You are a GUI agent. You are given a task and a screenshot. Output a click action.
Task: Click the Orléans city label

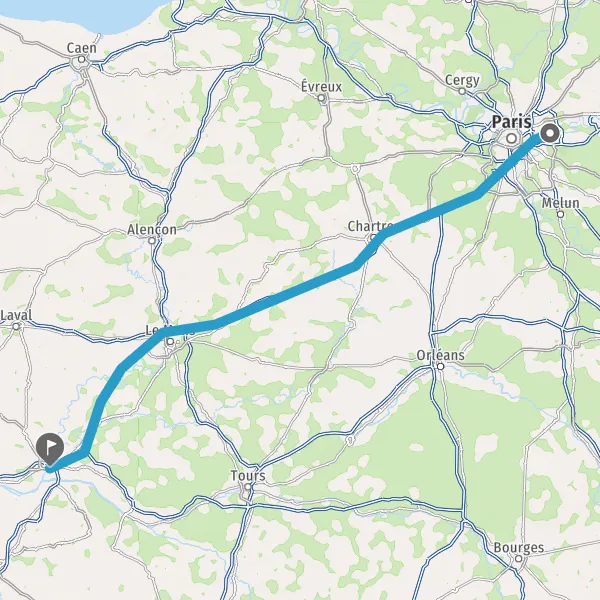coord(440,355)
